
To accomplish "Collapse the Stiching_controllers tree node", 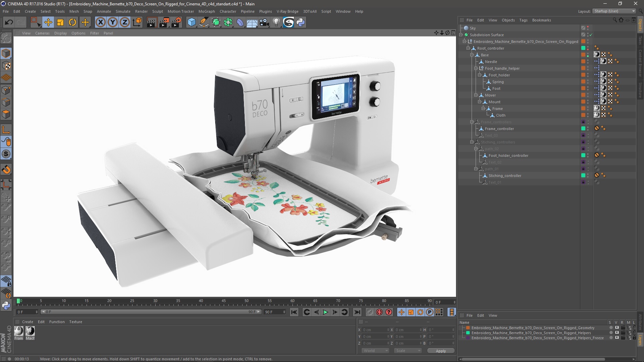I will tap(472, 142).
